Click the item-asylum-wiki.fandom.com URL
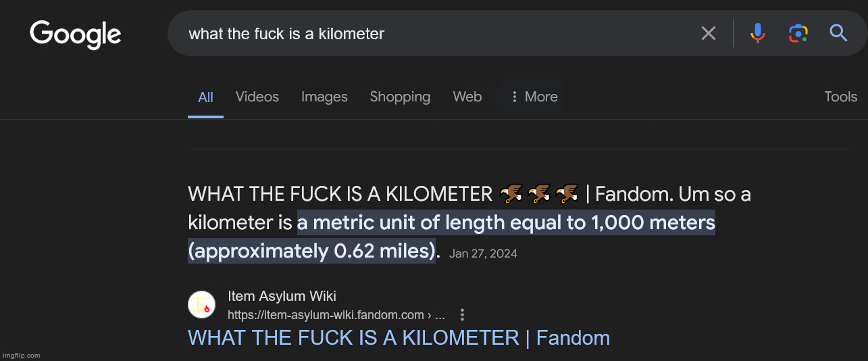 click(x=336, y=315)
